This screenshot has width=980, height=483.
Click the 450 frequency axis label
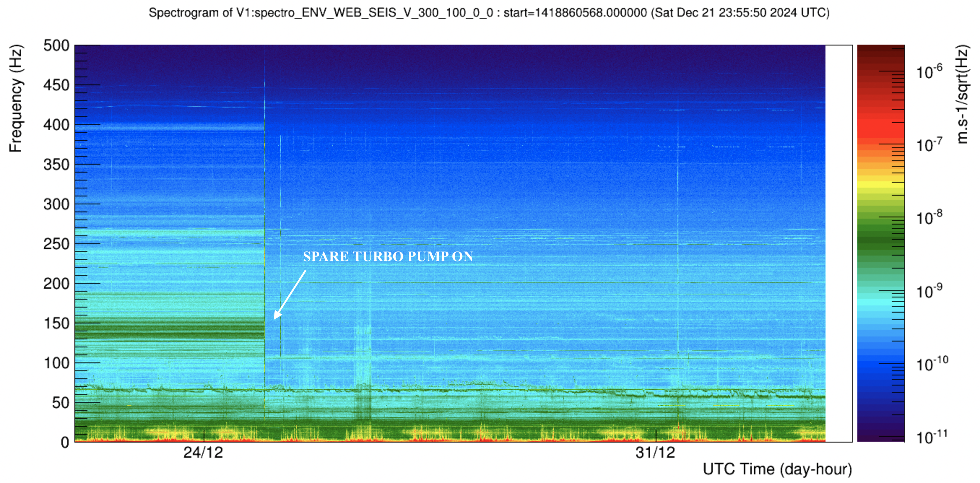pos(56,85)
